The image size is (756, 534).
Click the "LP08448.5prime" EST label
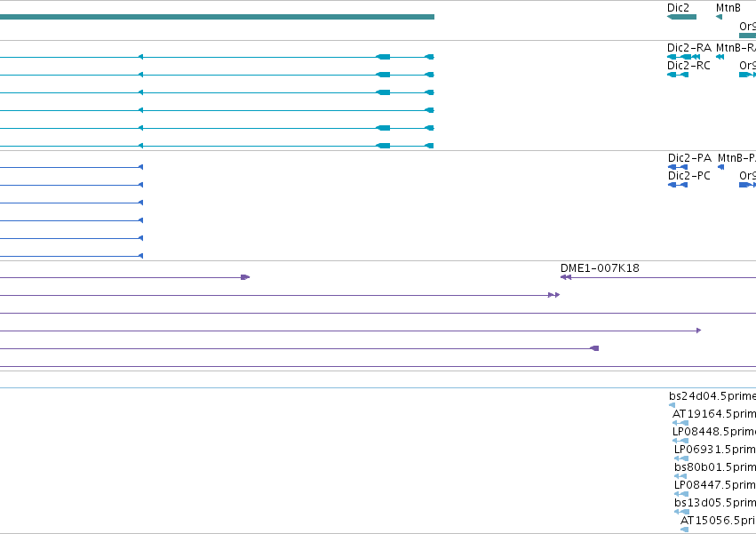714,432
